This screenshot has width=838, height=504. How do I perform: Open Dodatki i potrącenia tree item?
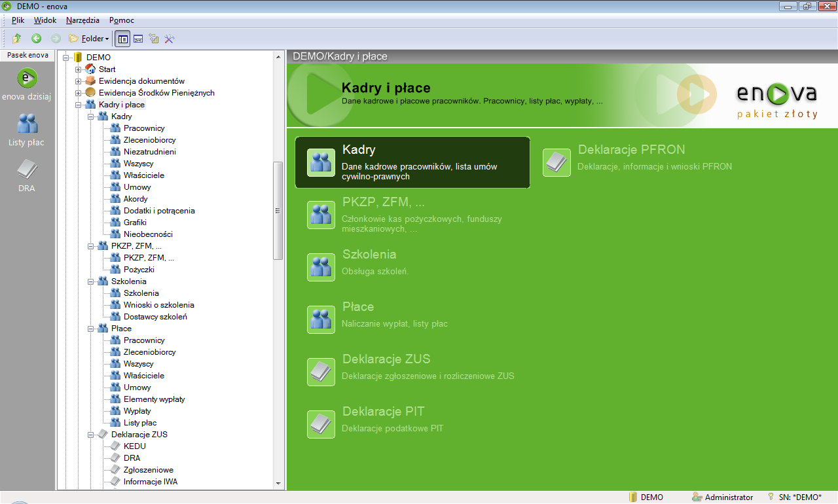[159, 211]
